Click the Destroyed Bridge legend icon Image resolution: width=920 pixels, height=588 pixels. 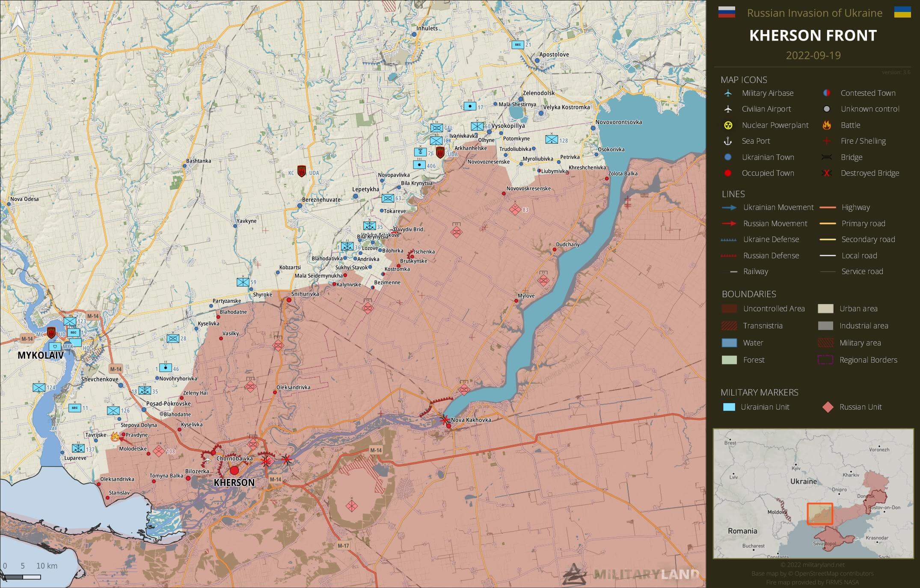[x=827, y=173]
